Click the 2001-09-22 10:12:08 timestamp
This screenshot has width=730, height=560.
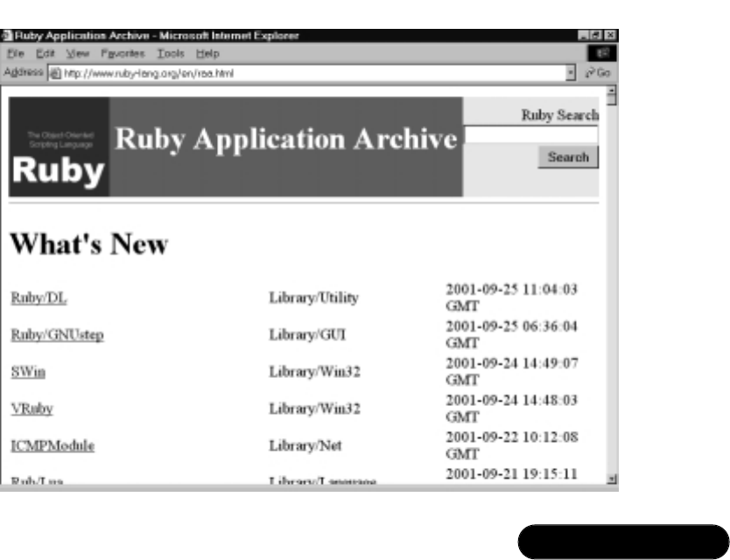[x=512, y=445]
